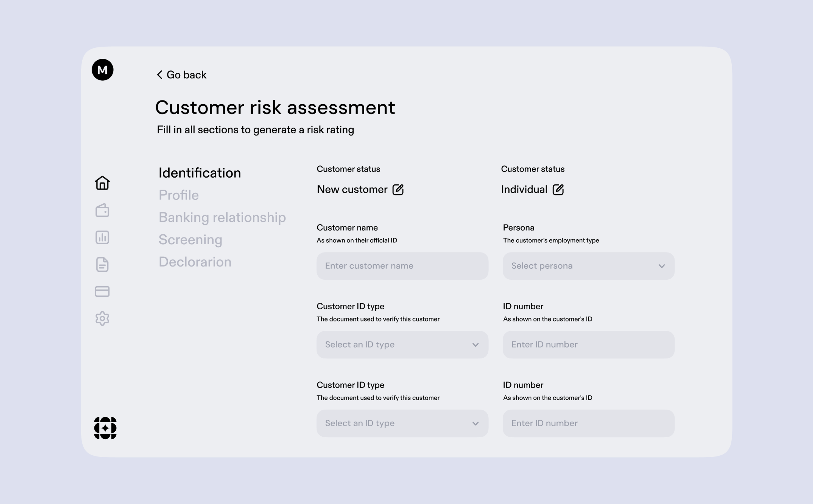Click the 'Customer name' field label
This screenshot has width=813, height=504.
tap(347, 228)
